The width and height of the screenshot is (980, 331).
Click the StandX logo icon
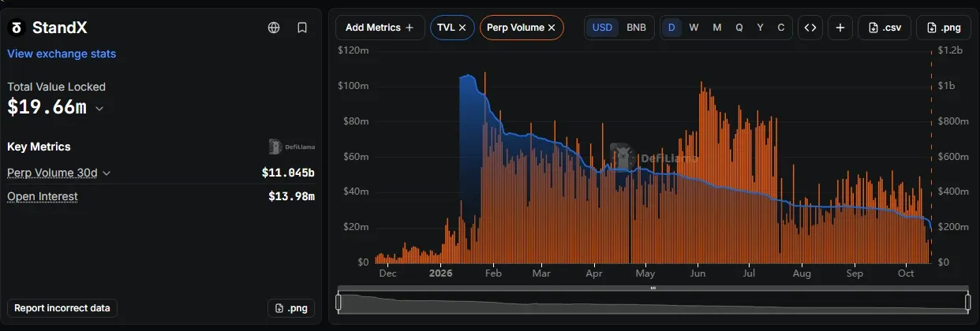[x=16, y=28]
